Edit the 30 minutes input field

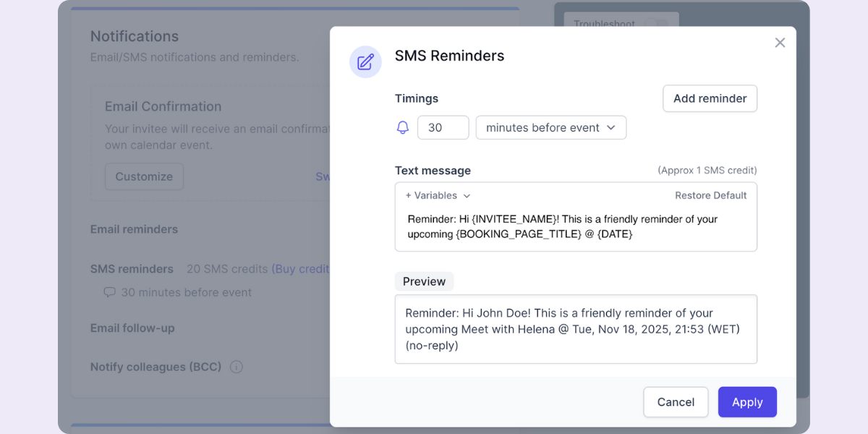coord(443,127)
